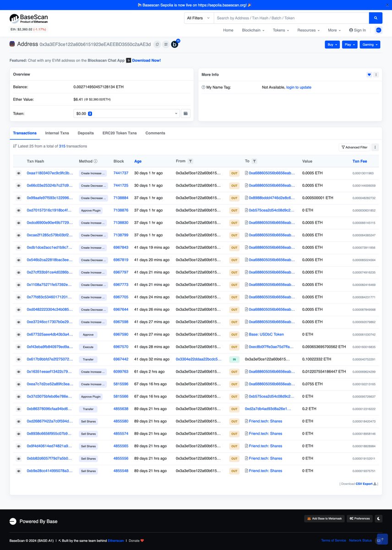Expand the Token $0.00 holdings dropdown
Screen dimensions: 392x550
[126, 113]
